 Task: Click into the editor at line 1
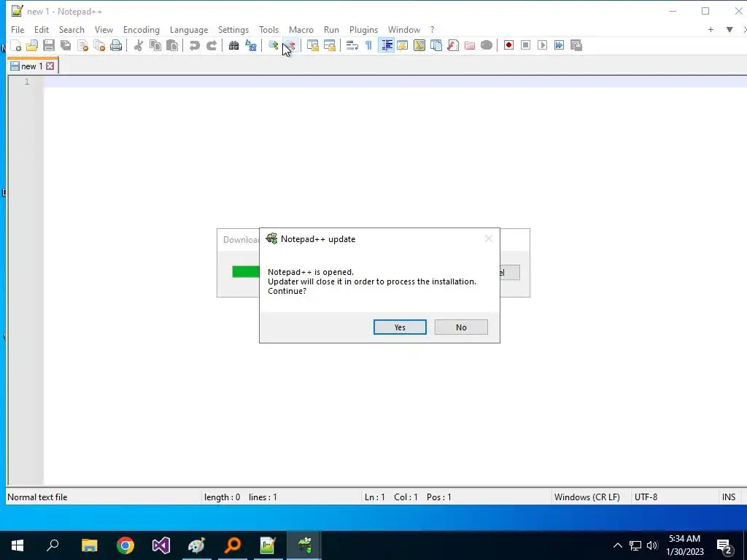point(395,82)
